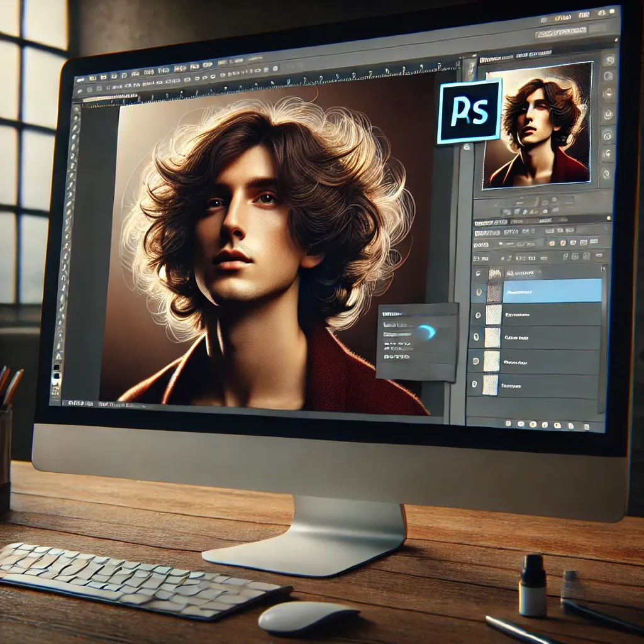
Task: Hide the blue highlighted layer via its eye icon
Action: tap(479, 292)
